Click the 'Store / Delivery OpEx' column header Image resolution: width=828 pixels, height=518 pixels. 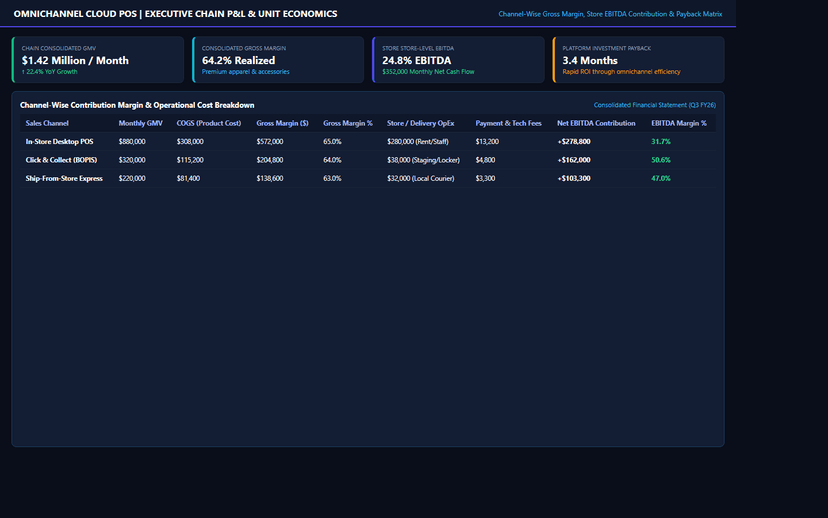click(420, 123)
